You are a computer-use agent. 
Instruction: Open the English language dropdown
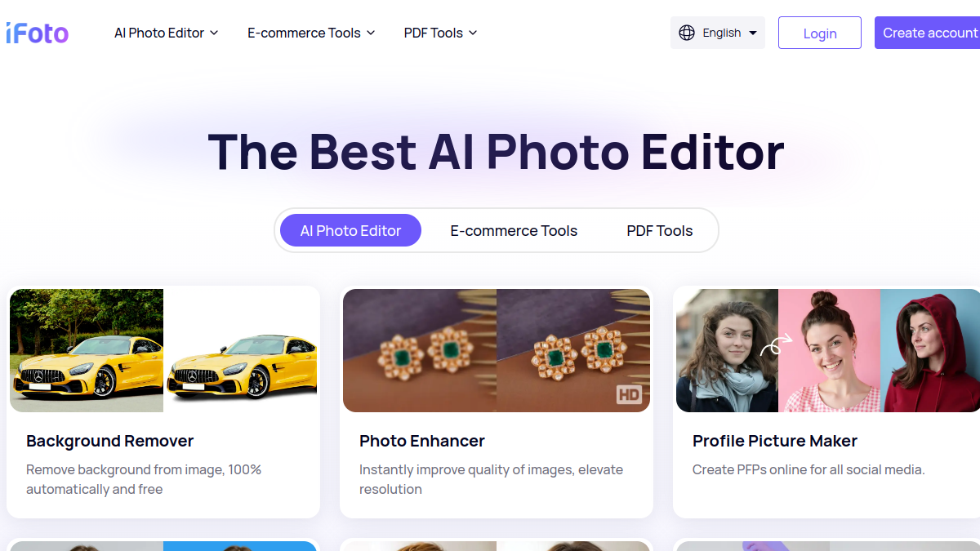coord(718,33)
